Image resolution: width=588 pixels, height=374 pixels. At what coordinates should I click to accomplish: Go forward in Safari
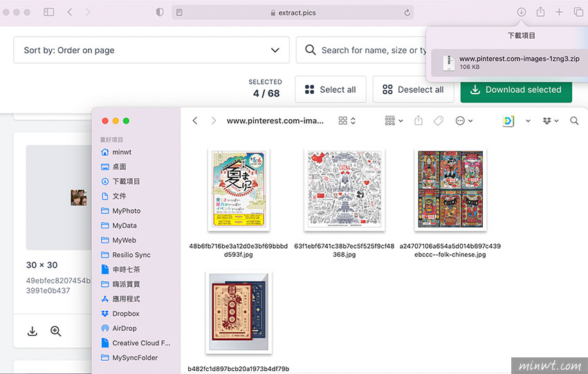click(88, 12)
